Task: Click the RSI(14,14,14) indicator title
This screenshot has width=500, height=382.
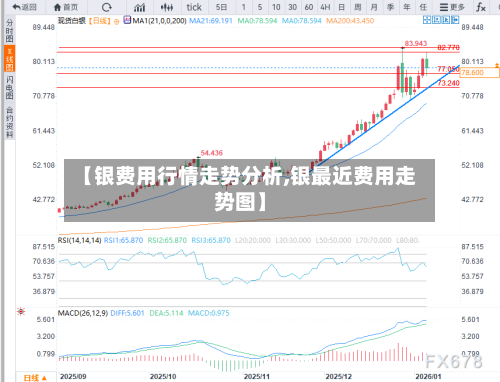Action: point(79,240)
